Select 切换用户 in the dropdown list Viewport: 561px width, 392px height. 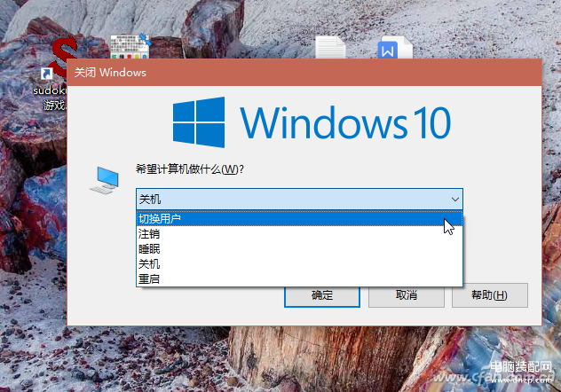[x=299, y=218]
